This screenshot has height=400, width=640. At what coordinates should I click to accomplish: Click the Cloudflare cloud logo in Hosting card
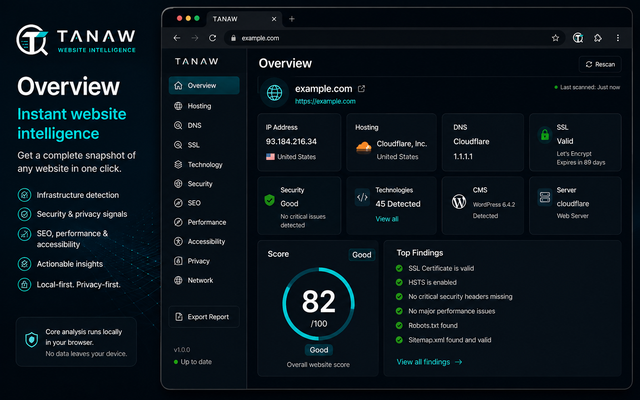coord(363,147)
